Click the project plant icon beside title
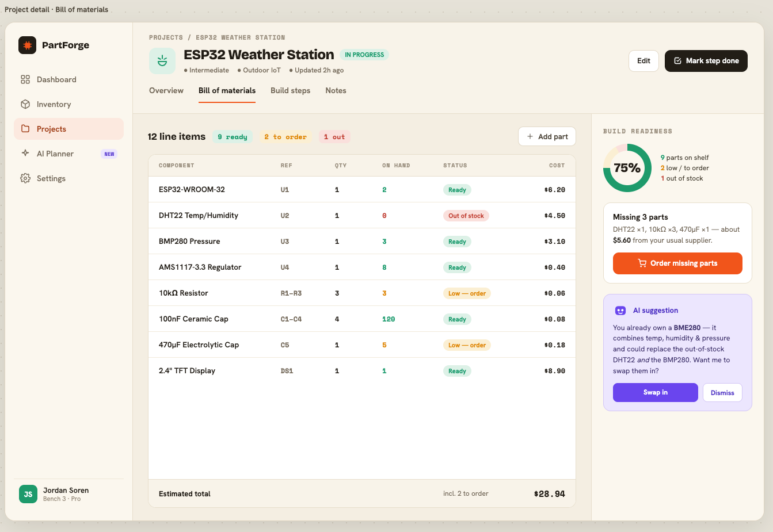Screen dimensions: 773x532 click(162, 61)
